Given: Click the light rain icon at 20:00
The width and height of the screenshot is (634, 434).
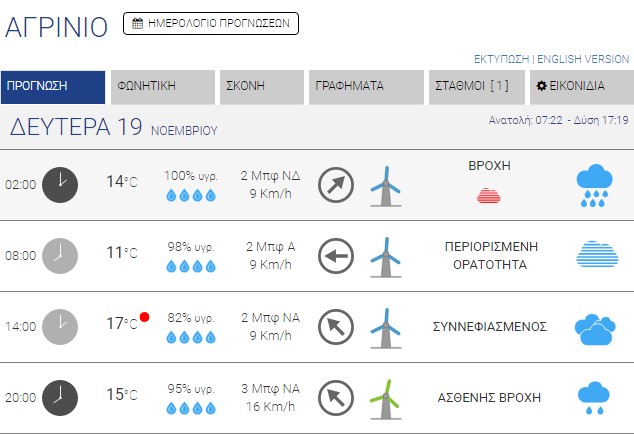Looking at the screenshot, I should (x=594, y=397).
